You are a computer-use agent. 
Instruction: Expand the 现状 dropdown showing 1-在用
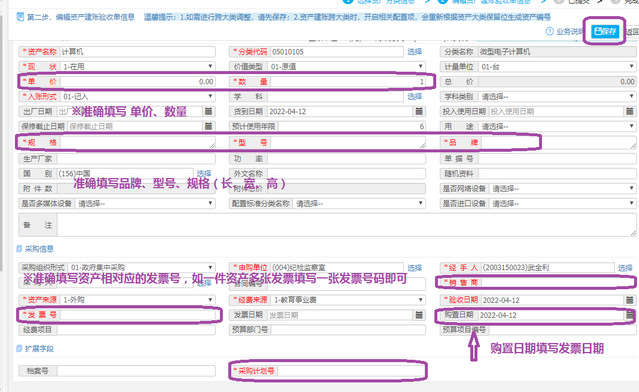[x=137, y=66]
